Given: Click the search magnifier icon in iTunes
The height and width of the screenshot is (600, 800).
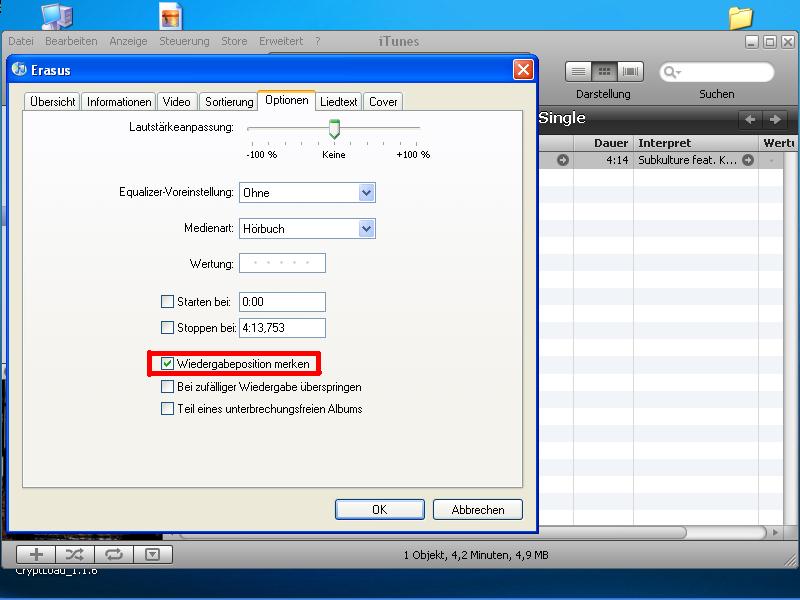Looking at the screenshot, I should click(671, 72).
